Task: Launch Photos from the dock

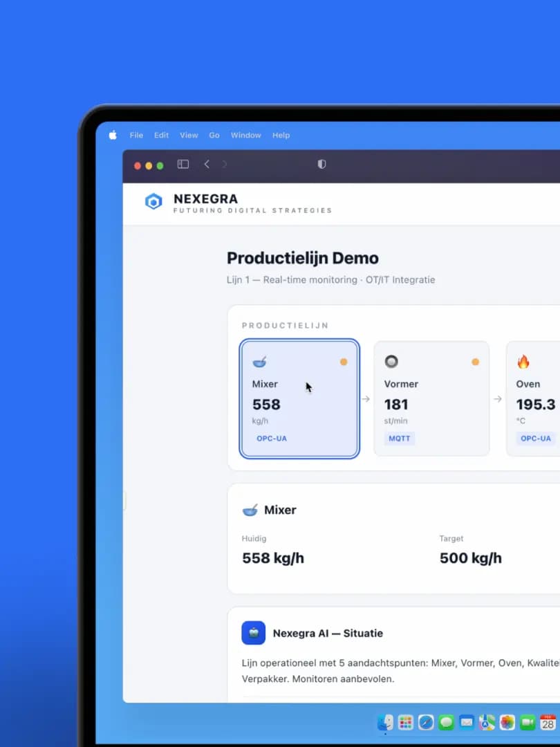Action: click(x=507, y=722)
